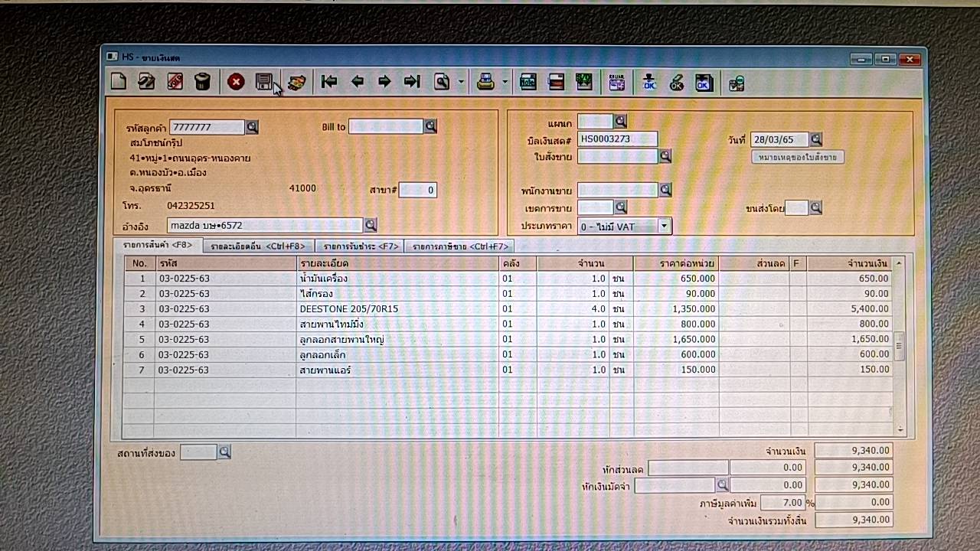The width and height of the screenshot is (980, 551).
Task: Click customer code field 7777777
Action: (207, 127)
